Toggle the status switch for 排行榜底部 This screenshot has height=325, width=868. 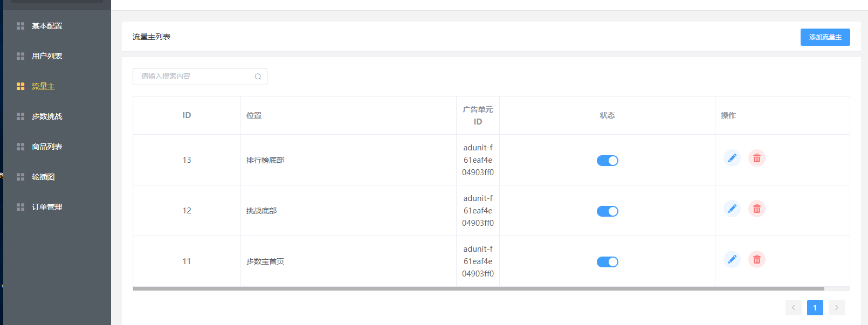pyautogui.click(x=608, y=161)
